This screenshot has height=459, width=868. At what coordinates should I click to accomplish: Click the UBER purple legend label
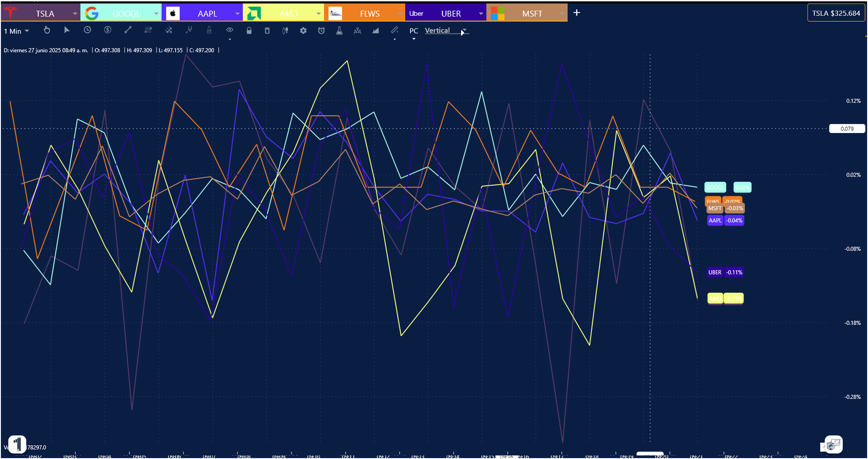[715, 272]
